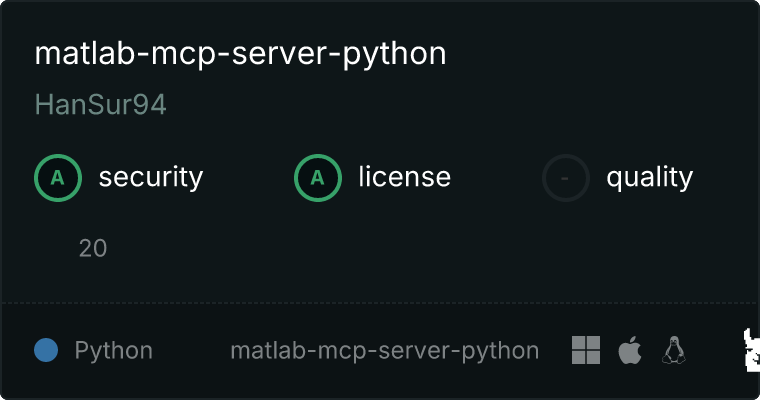Screen dimensions: 760x400
Task: Click the '20' count value
Action: [93, 248]
